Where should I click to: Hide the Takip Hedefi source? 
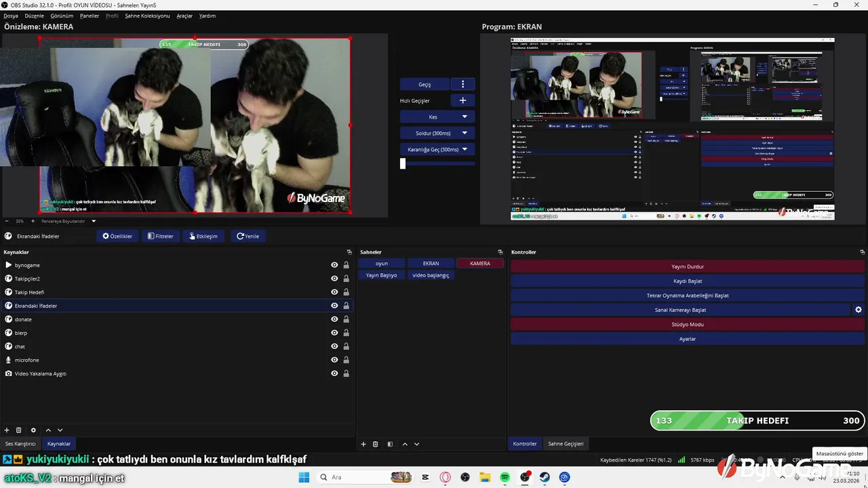tap(334, 292)
